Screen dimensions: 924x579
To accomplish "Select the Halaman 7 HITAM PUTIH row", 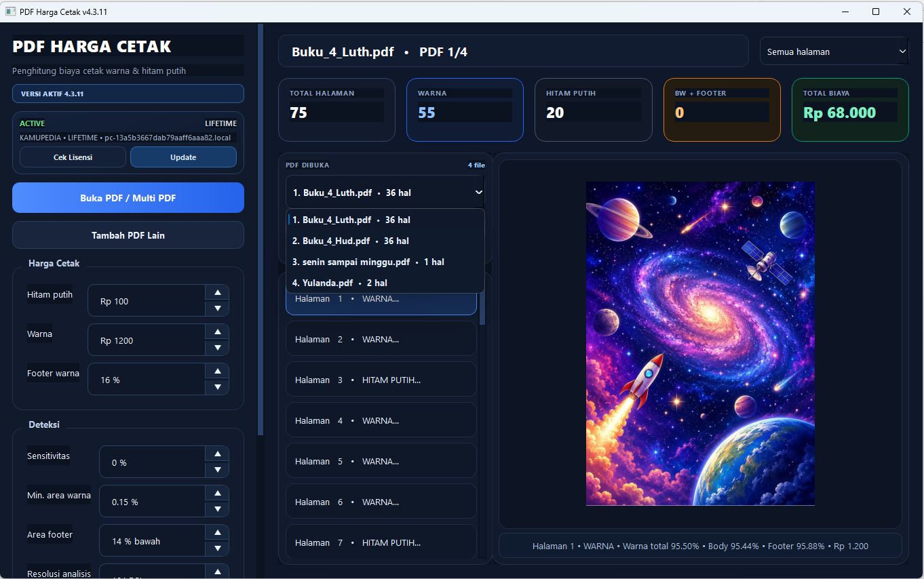I will tap(381, 542).
